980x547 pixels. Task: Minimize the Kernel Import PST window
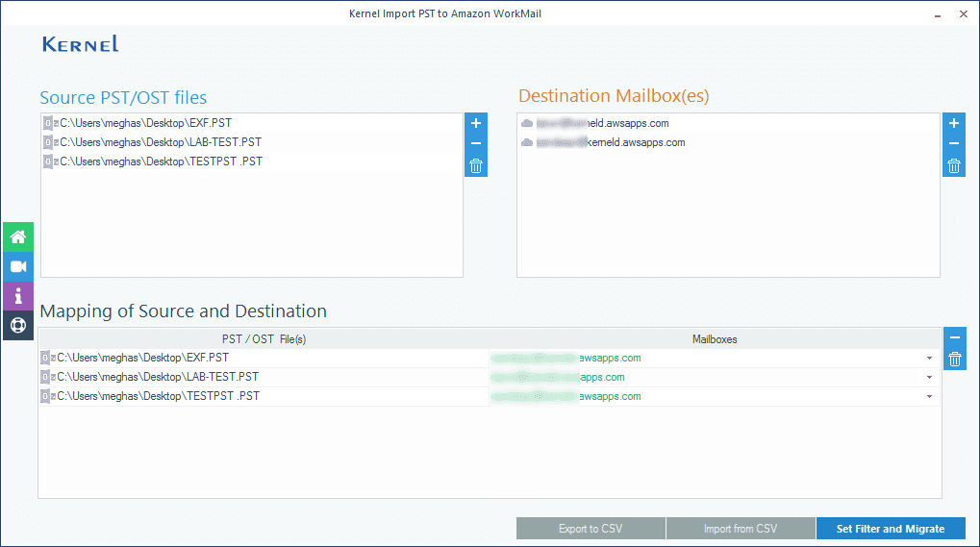coord(938,14)
